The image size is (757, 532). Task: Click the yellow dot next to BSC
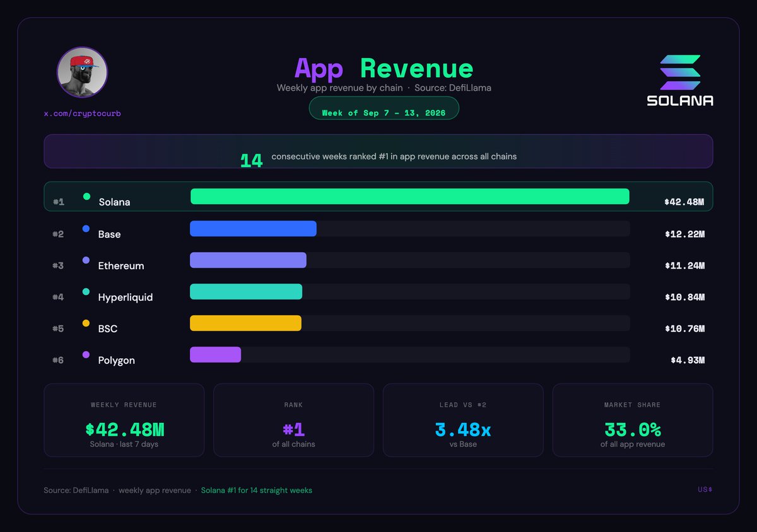pos(86,323)
